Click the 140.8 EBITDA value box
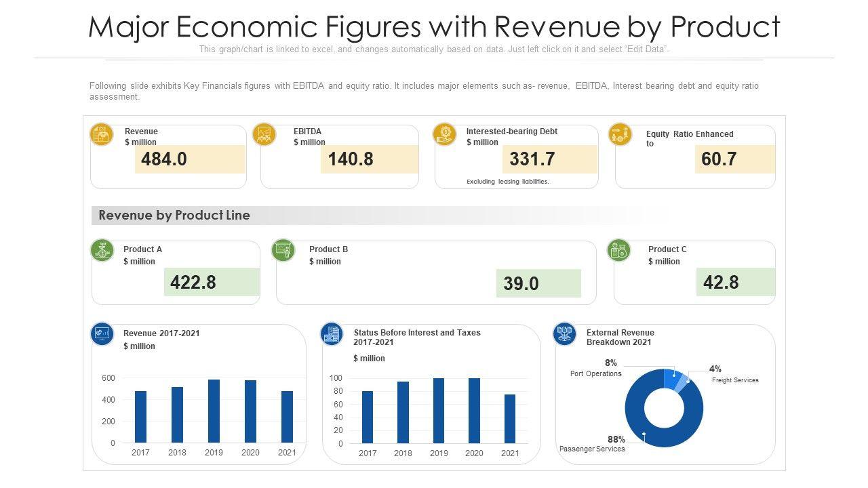The width and height of the screenshot is (868, 488). (370, 159)
